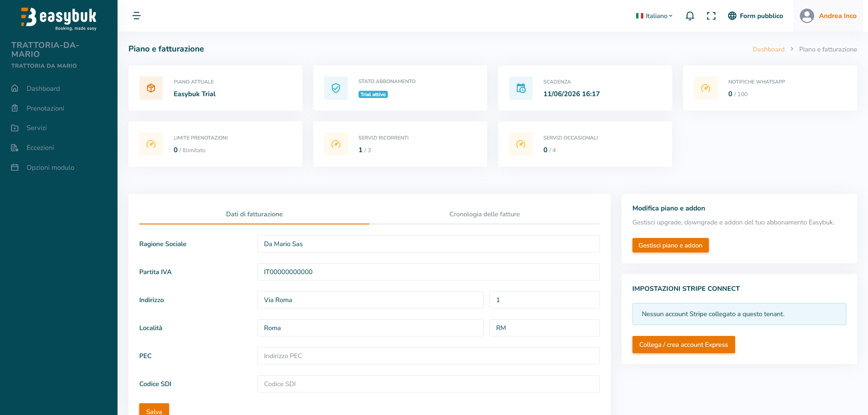The image size is (868, 415).
Task: Click the user avatar icon
Action: [x=807, y=16]
